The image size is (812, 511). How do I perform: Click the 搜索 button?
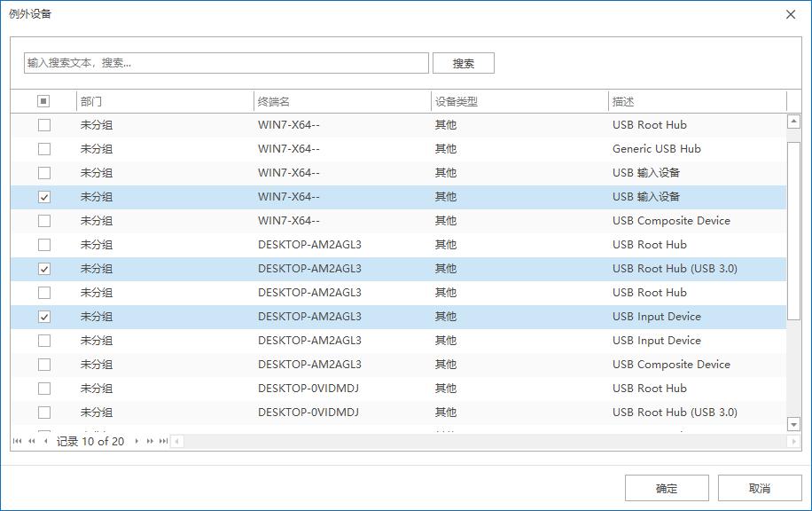pos(463,63)
